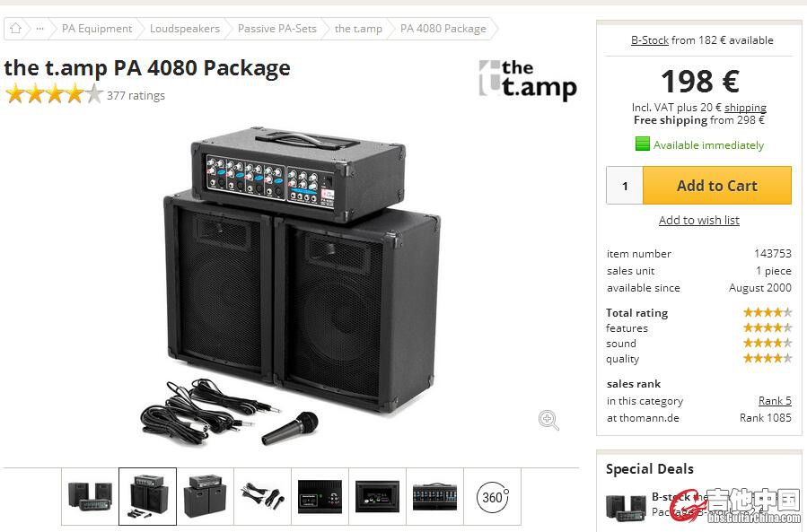Open the Total rating stars

[767, 313]
